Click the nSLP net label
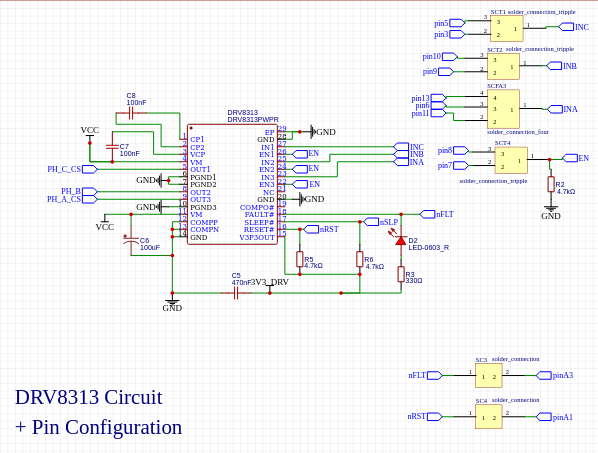The image size is (598, 453). point(381,222)
